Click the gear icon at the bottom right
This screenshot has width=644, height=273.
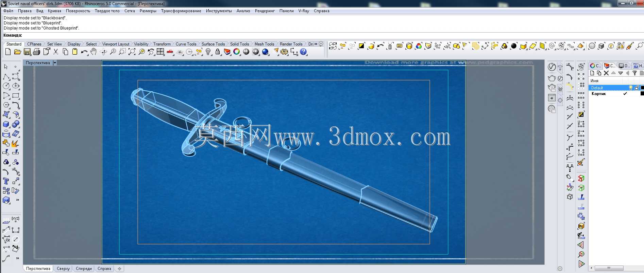click(x=560, y=269)
